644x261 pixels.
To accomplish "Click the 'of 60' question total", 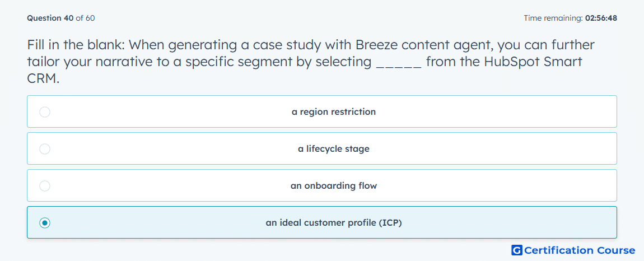I will [x=86, y=18].
